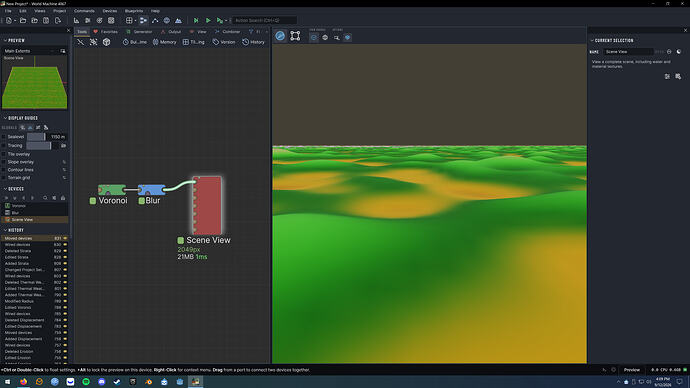Viewport: 690px width, 388px height.
Task: Open the build selection dropdown arrow
Action: pyautogui.click(x=226, y=21)
